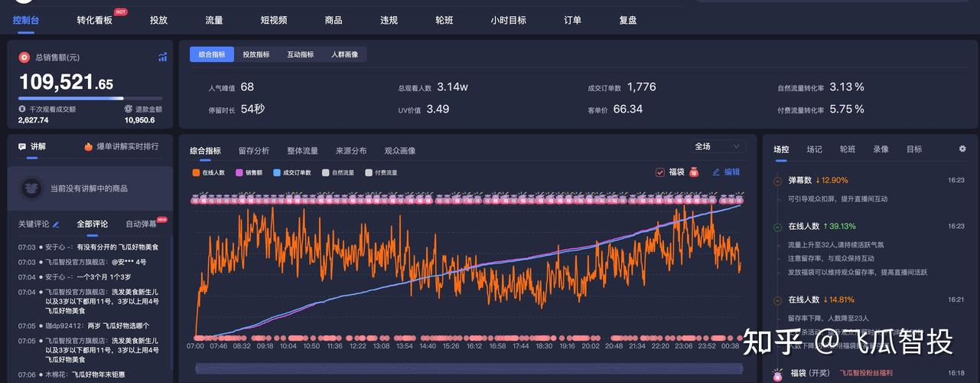
Task: Click the 福袋 lucky bag icon
Action: (x=694, y=172)
